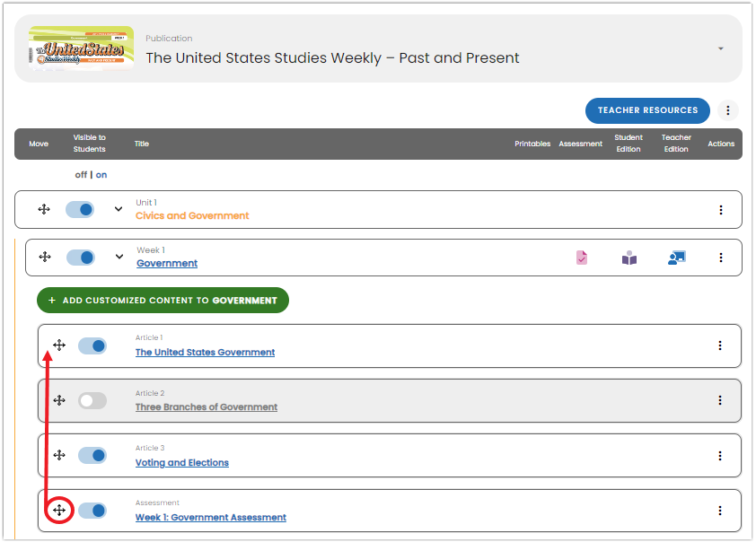The width and height of the screenshot is (756, 542).
Task: Open the Teacher Edition for Week 1
Action: [677, 258]
